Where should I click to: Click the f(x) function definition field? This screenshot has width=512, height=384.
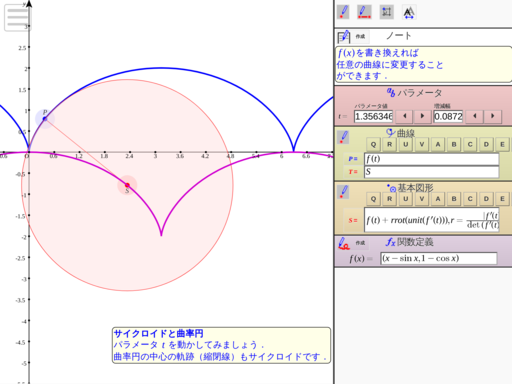pos(439,258)
